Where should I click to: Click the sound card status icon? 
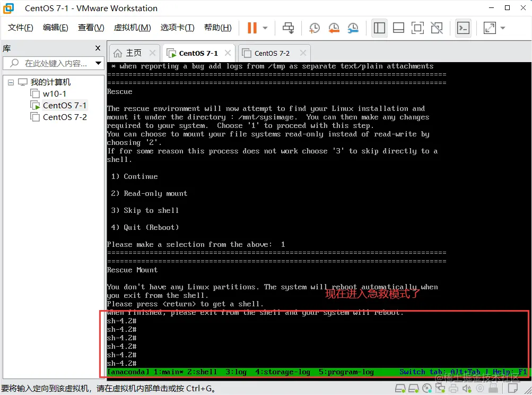[x=467, y=388]
